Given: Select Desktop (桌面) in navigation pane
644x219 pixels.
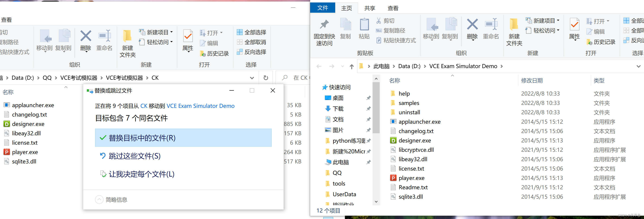Looking at the screenshot, I should tap(334, 98).
